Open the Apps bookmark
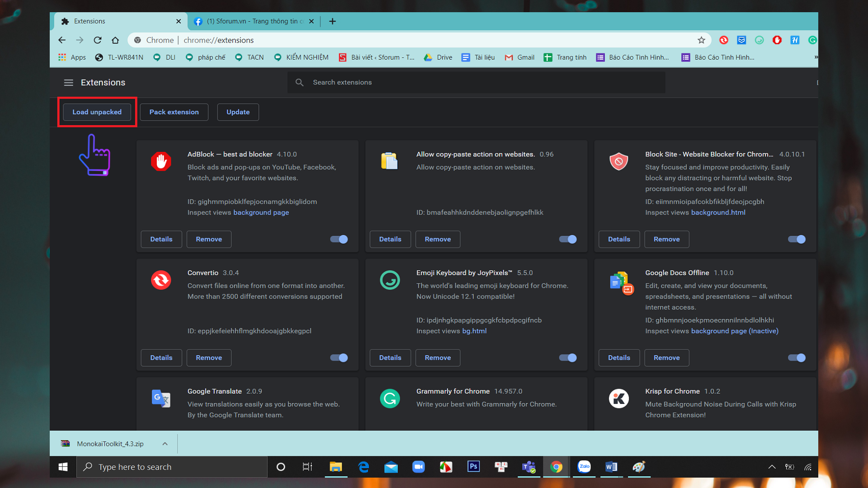The height and width of the screenshot is (488, 868). click(72, 57)
